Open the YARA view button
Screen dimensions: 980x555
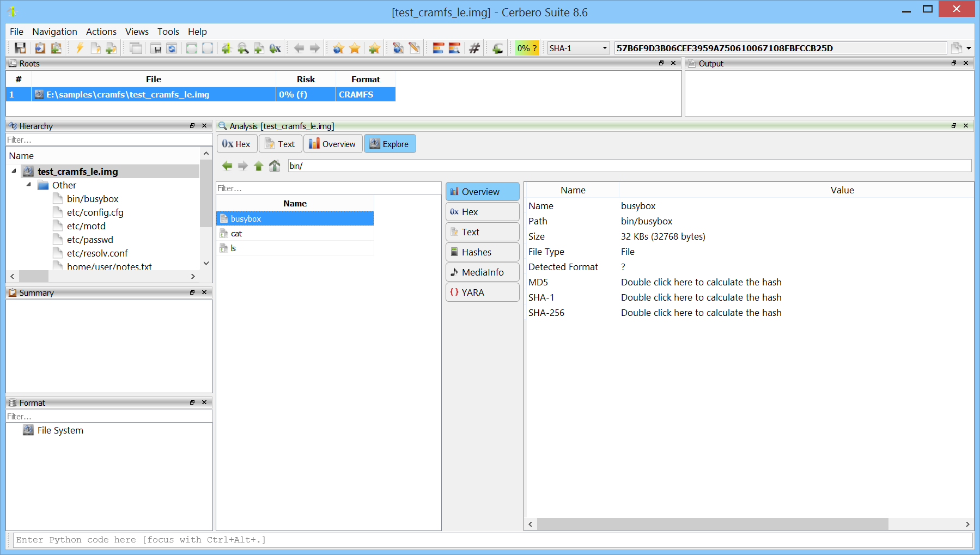tap(482, 292)
